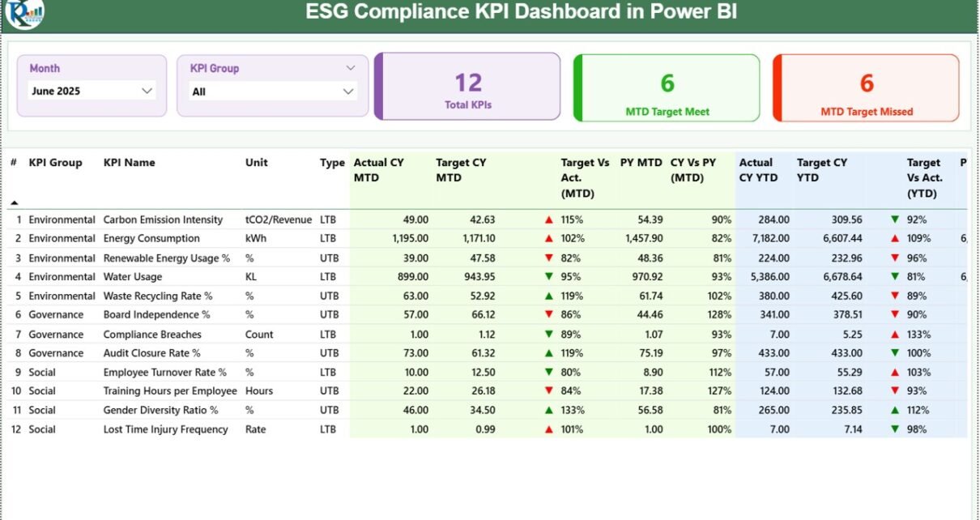Click red up arrow for Compliance Breaches YTD

[895, 335]
